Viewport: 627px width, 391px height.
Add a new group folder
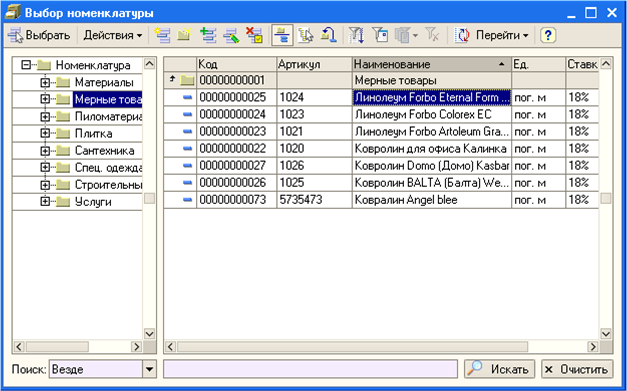click(x=184, y=35)
